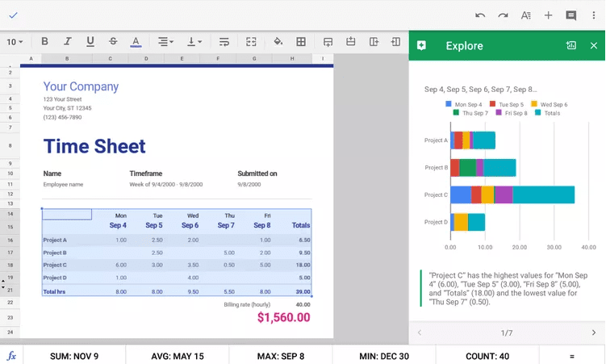Screen dimensions: 606x364
Task: Select column B header
Action: point(67,59)
